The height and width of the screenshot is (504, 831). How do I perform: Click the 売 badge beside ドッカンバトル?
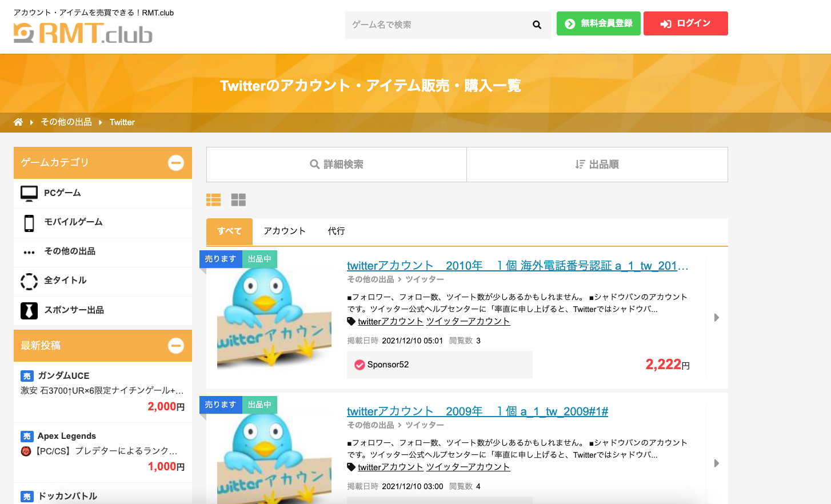pos(27,497)
